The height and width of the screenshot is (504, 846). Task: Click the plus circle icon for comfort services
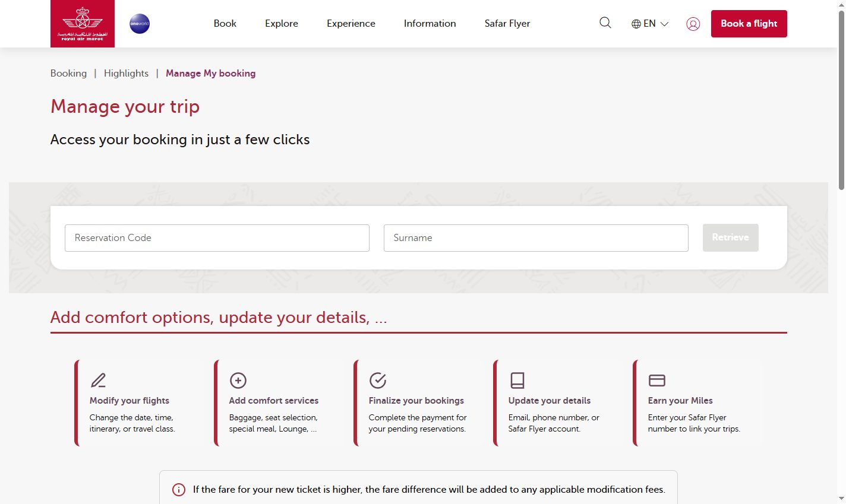(x=238, y=380)
